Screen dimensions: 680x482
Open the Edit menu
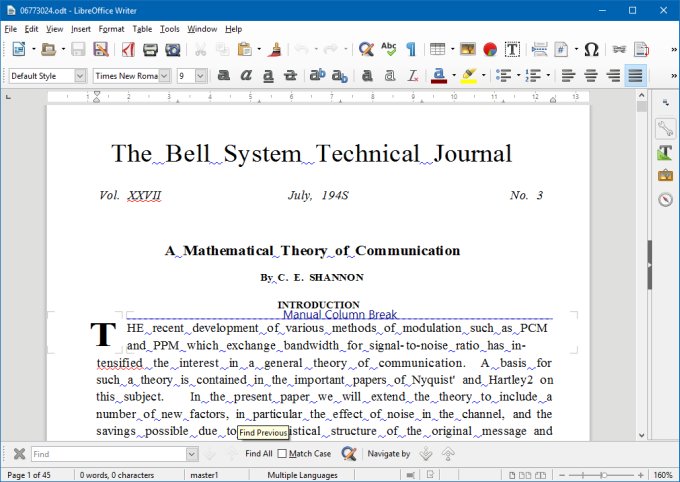click(x=31, y=29)
